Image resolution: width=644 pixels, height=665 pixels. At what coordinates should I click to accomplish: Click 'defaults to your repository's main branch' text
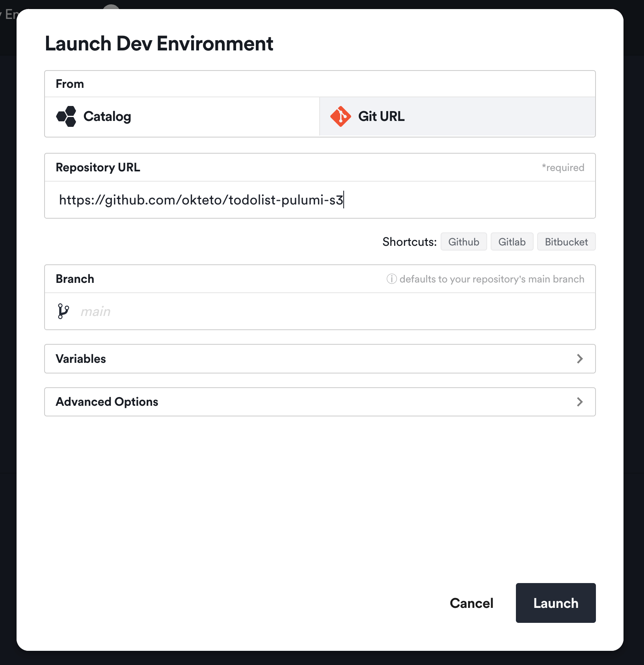coord(492,279)
